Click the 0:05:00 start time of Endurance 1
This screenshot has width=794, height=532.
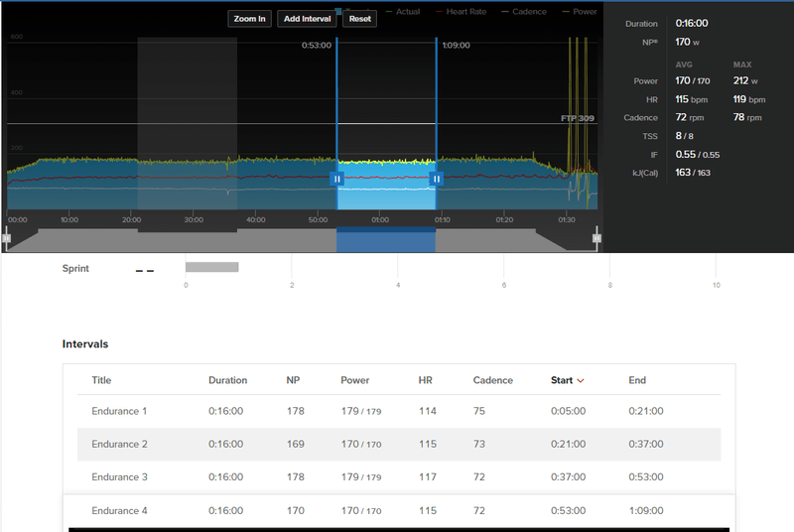[568, 411]
